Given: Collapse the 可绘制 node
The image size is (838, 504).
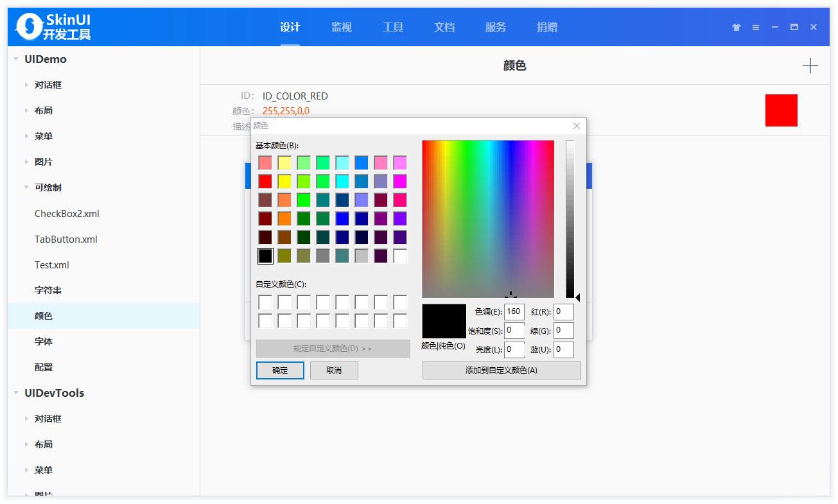Looking at the screenshot, I should (x=26, y=187).
